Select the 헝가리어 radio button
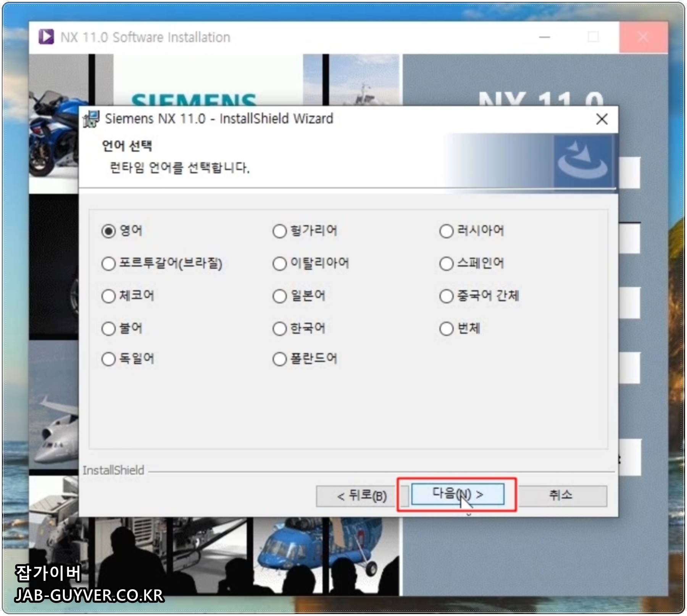 click(280, 231)
